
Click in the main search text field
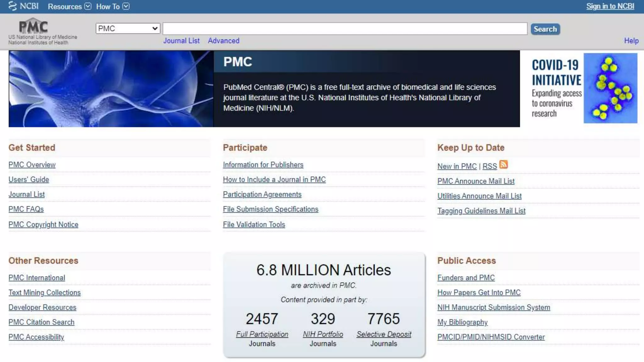point(345,29)
